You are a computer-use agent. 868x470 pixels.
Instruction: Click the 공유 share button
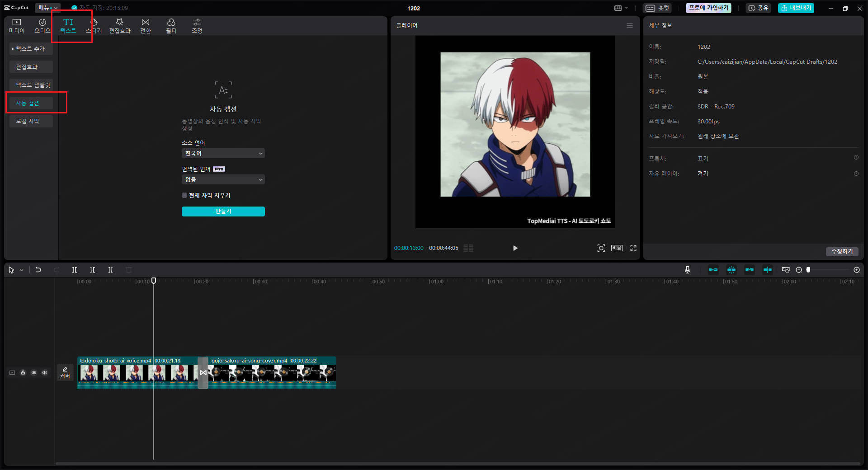[759, 8]
